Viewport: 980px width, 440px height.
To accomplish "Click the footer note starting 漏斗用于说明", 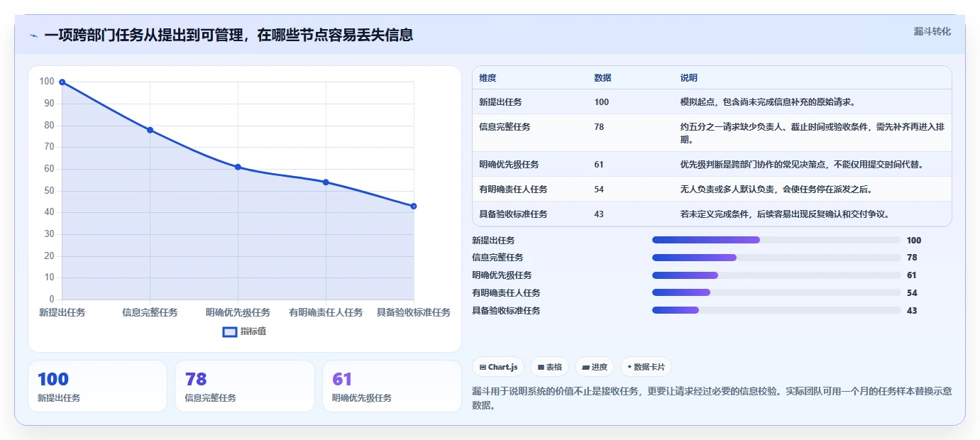I will click(712, 398).
